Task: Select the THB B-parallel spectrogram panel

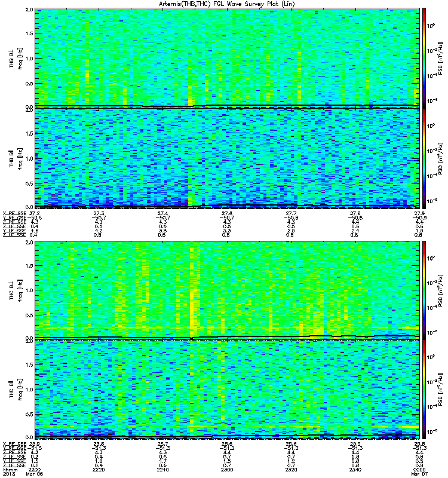Action: 227,158
